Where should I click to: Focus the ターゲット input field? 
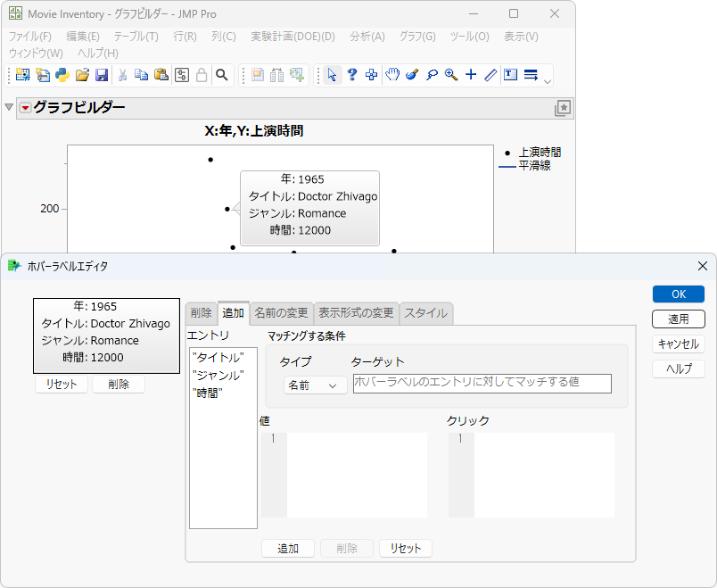tap(482, 384)
